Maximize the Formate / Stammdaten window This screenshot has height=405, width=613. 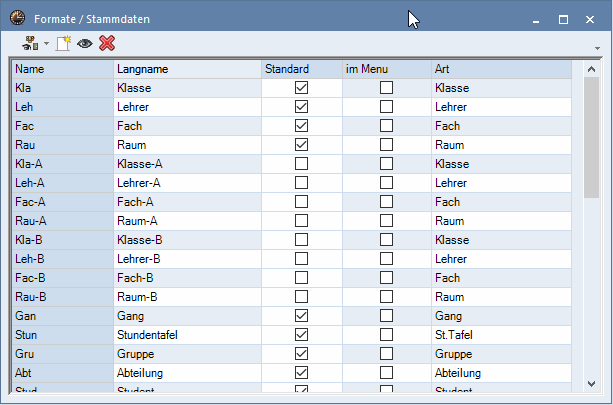(563, 18)
